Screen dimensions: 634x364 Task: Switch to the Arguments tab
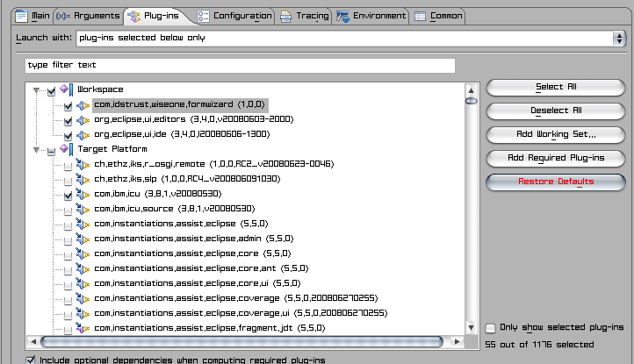[88, 16]
